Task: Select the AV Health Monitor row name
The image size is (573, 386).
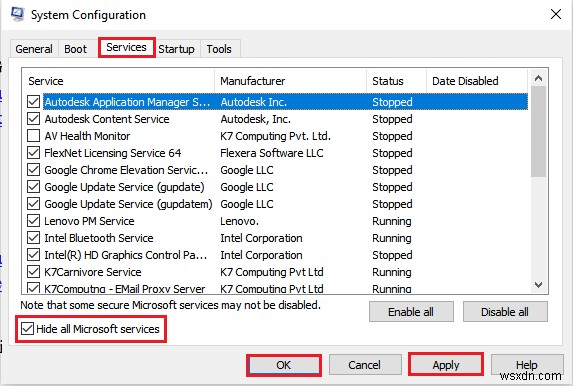Action: click(87, 136)
